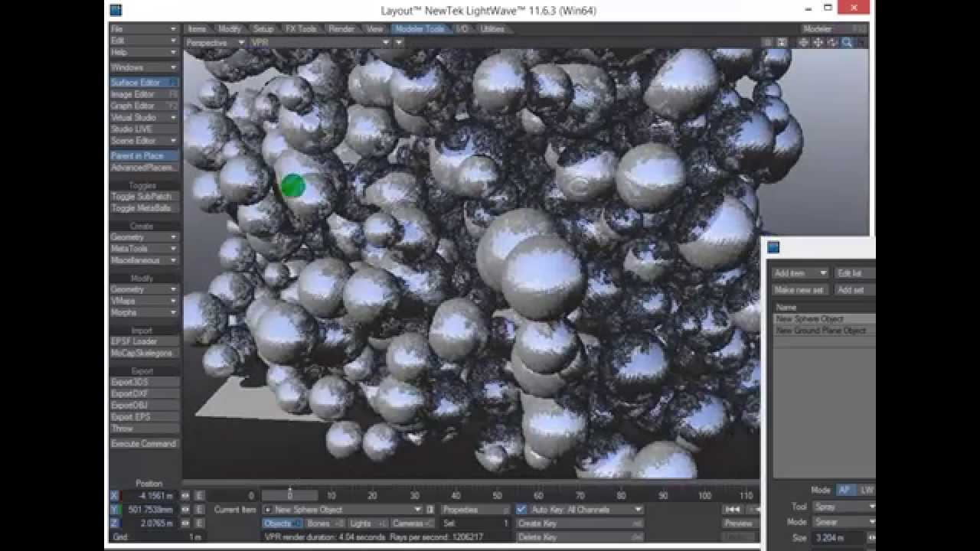Click envelope E button for Y channel
Screen dimensions: 980x551
pos(199,510)
